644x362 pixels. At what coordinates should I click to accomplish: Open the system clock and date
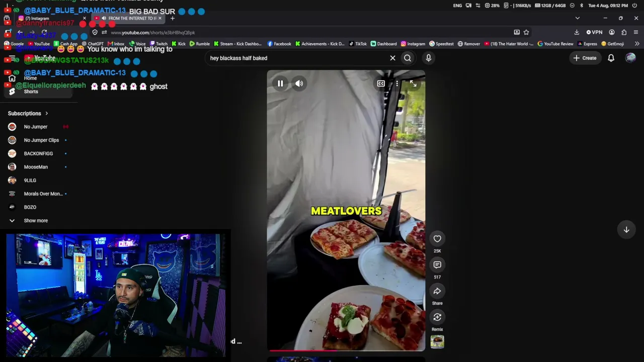pos(608,6)
